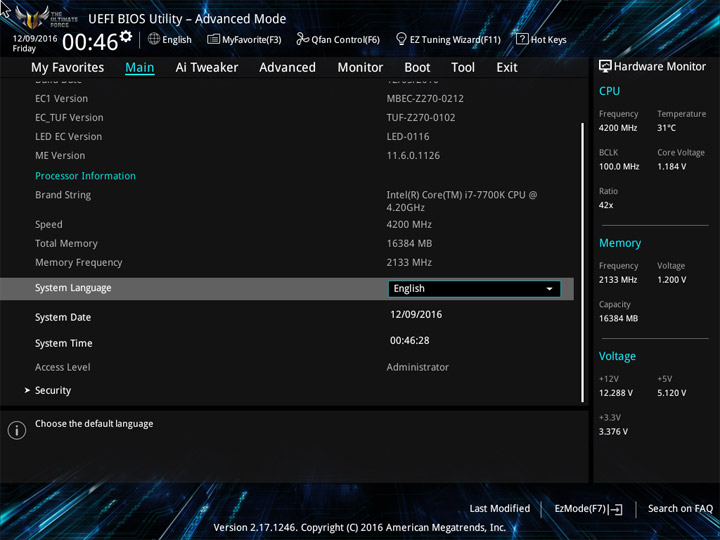Click Last Modified
This screenshot has width=720, height=540.
point(500,508)
